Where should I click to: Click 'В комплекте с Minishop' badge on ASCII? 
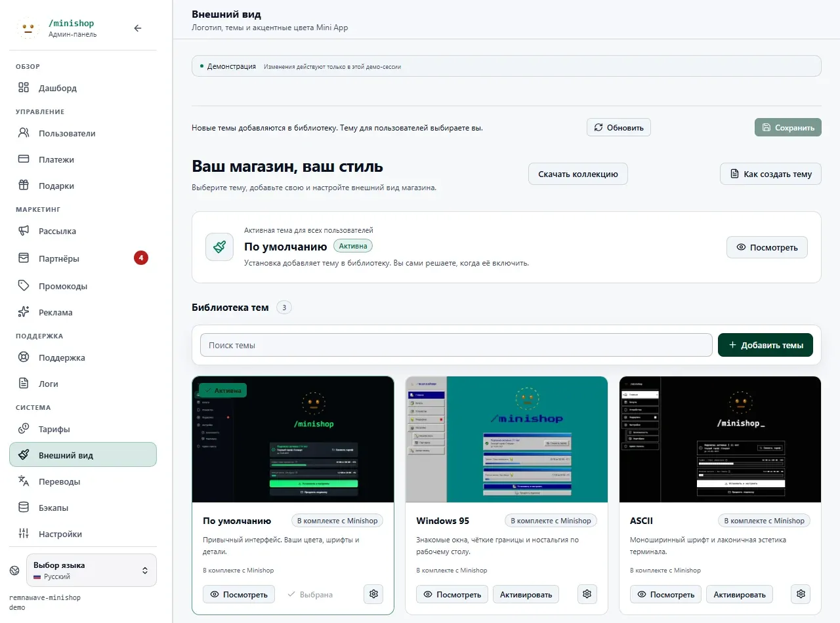click(764, 521)
